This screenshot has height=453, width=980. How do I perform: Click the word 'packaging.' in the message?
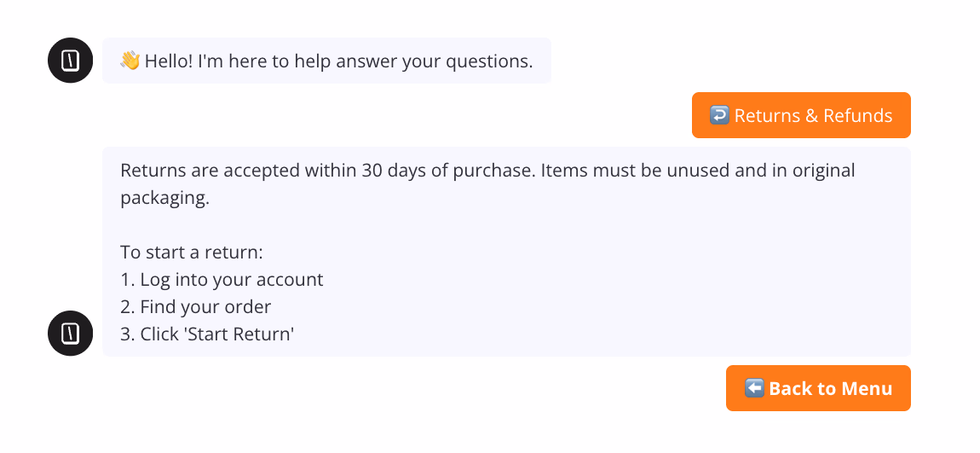[164, 198]
